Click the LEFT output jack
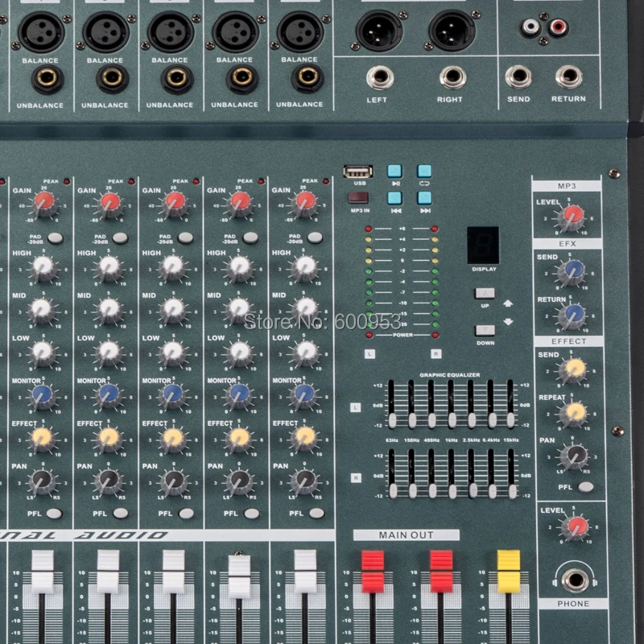Image resolution: width=644 pixels, height=644 pixels. (380, 77)
